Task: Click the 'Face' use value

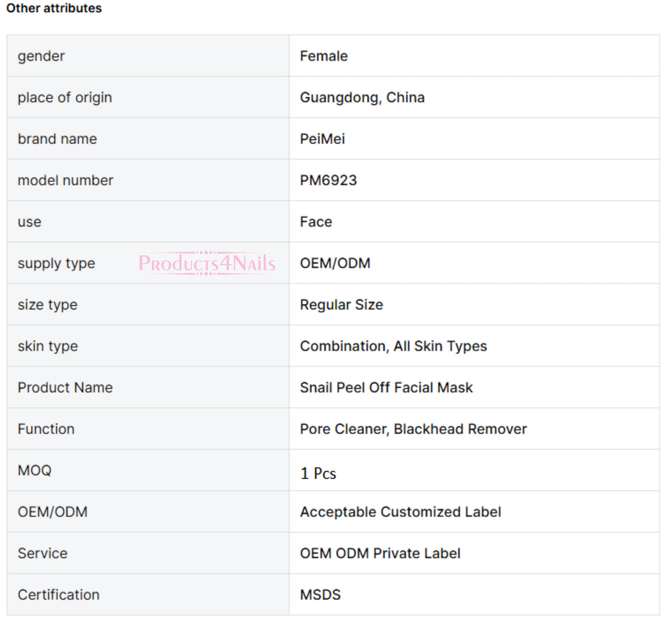Action: pyautogui.click(x=316, y=222)
